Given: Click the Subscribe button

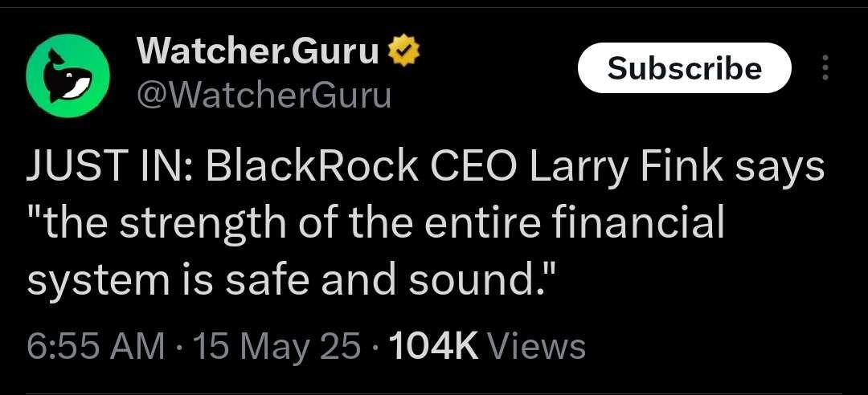Looking at the screenshot, I should click(684, 68).
